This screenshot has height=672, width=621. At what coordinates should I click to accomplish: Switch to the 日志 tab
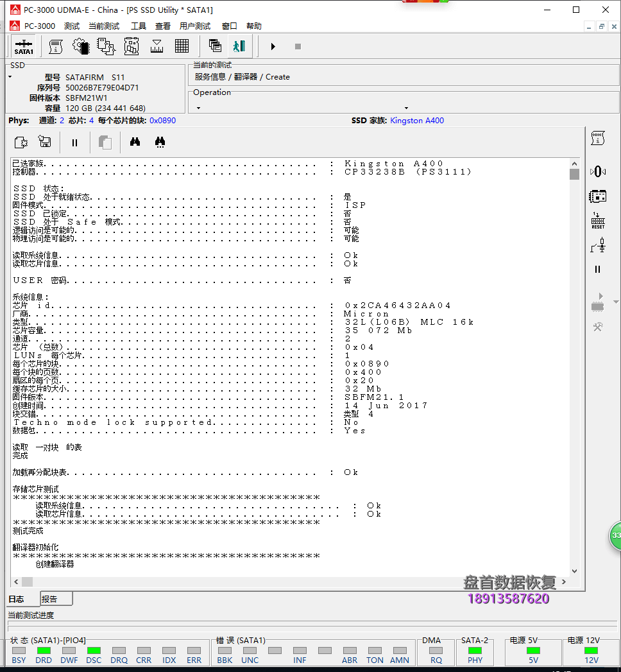point(22,599)
